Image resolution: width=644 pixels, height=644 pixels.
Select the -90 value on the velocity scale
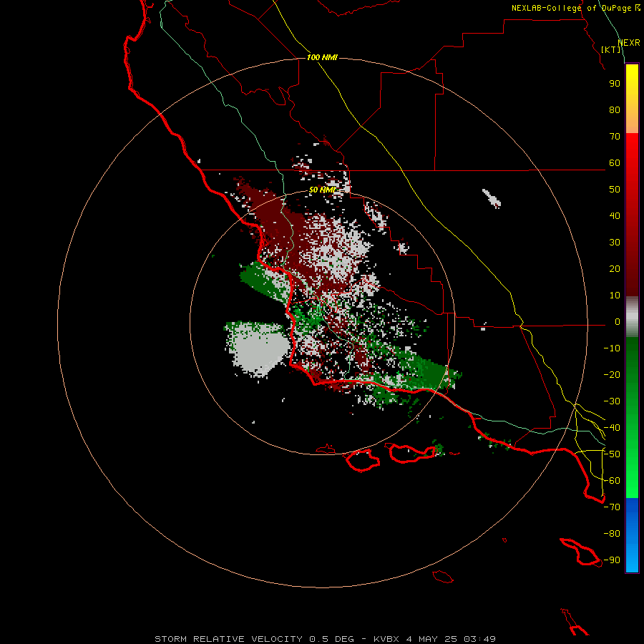[x=612, y=560]
